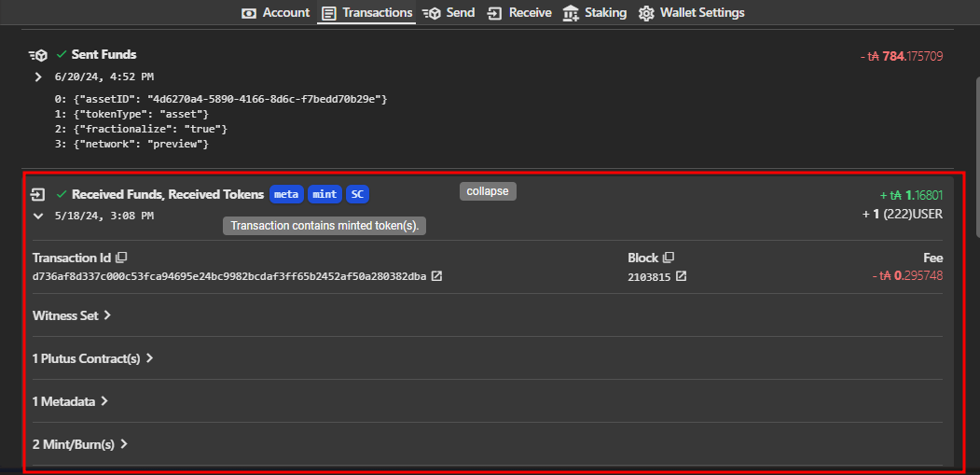Screen dimensions: 980x475
Task: Click the mint tag badge
Action: pos(324,194)
